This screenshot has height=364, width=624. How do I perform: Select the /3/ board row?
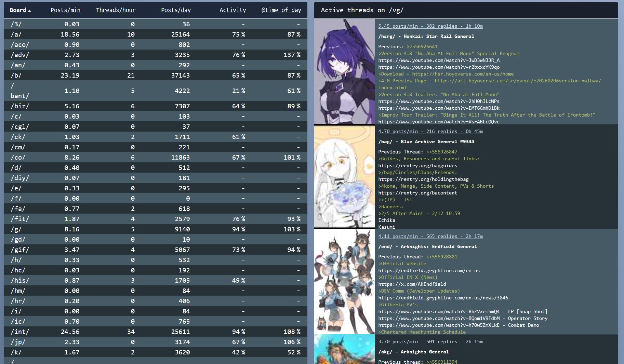(156, 24)
